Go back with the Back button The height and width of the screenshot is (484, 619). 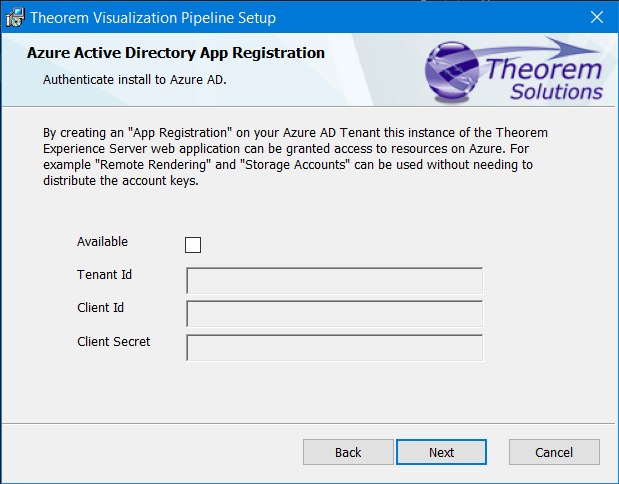tap(348, 452)
